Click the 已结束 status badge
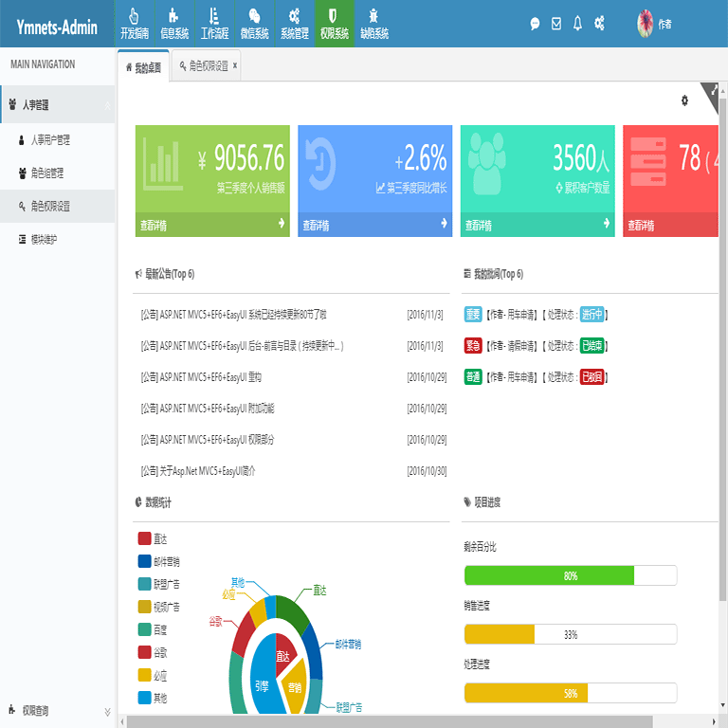This screenshot has width=728, height=728. tap(591, 345)
